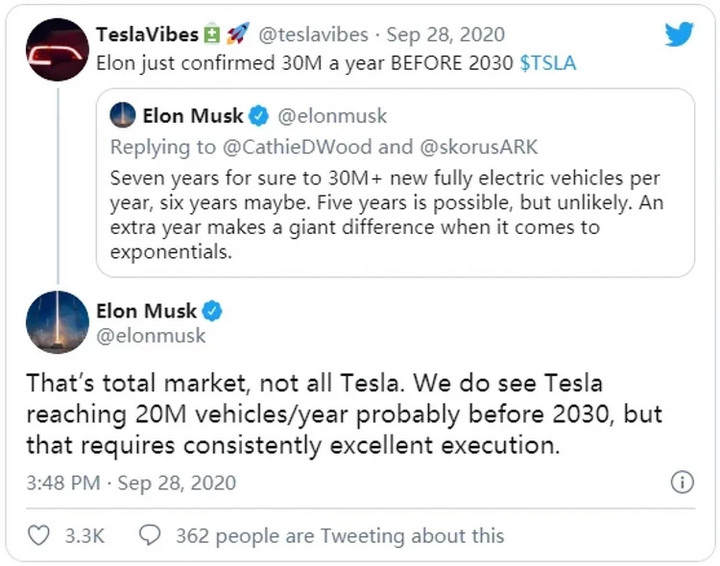
Task: Click the 3.3K likes count
Action: tap(84, 536)
